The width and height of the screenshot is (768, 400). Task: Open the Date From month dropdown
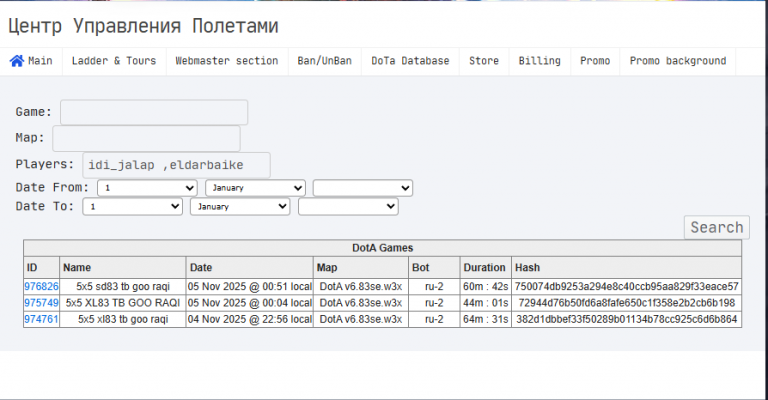pyautogui.click(x=255, y=188)
